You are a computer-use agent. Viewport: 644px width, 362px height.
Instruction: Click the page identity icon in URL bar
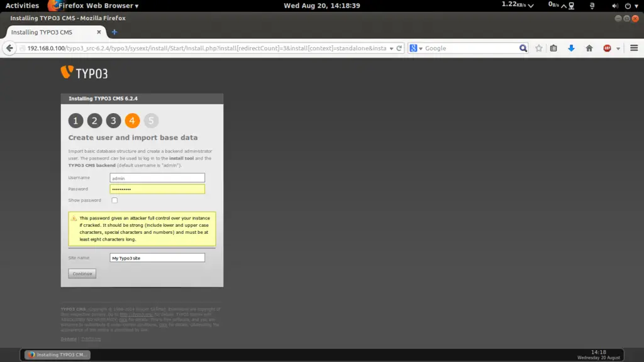coord(22,48)
